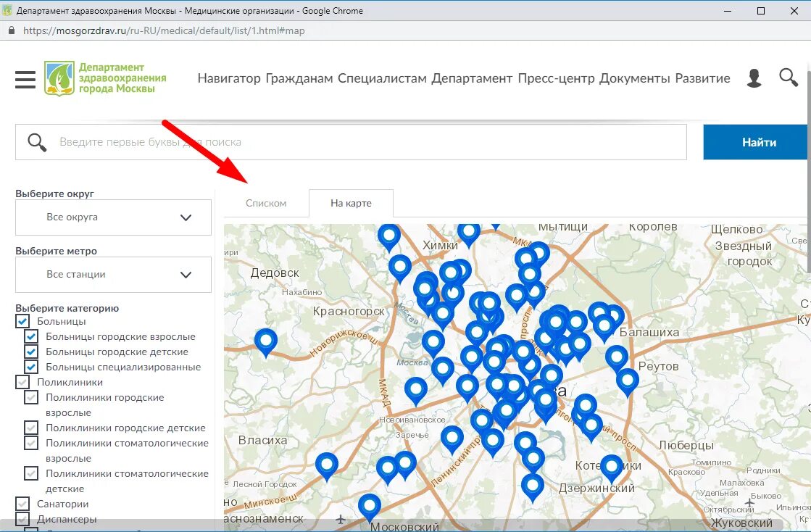
Task: Click Балашиха label on map
Action: tap(649, 333)
